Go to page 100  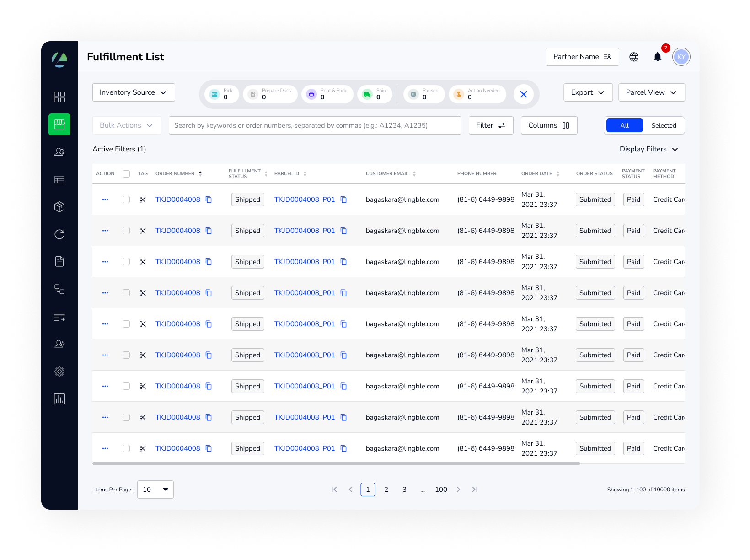[441, 490]
